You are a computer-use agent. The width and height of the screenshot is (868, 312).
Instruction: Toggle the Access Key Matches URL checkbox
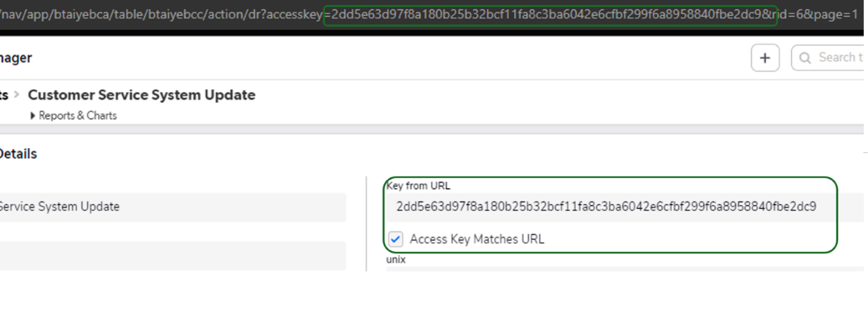pyautogui.click(x=395, y=239)
